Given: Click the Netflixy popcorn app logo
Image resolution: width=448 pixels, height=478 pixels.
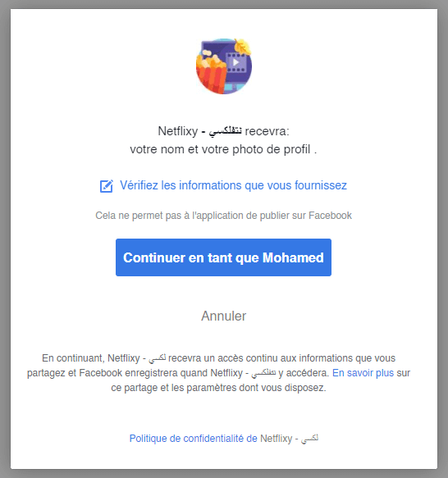Looking at the screenshot, I should click(224, 66).
